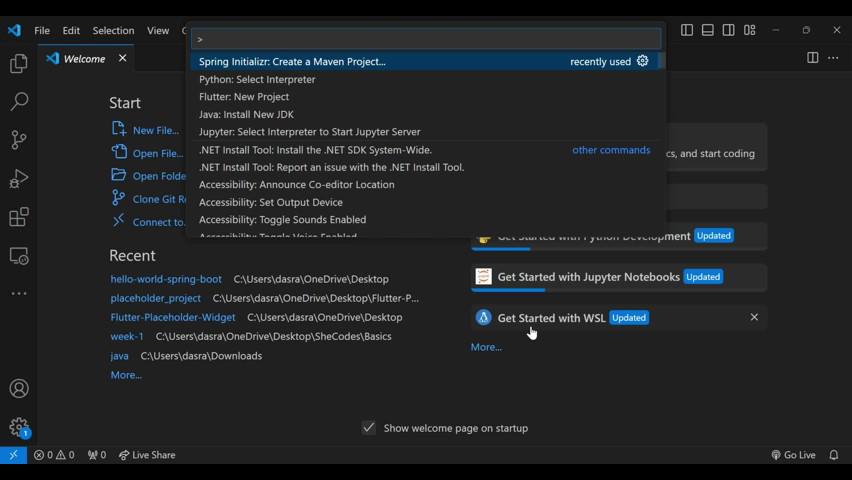This screenshot has width=852, height=480.
Task: Click More... under Walkthroughs
Action: pos(486,347)
